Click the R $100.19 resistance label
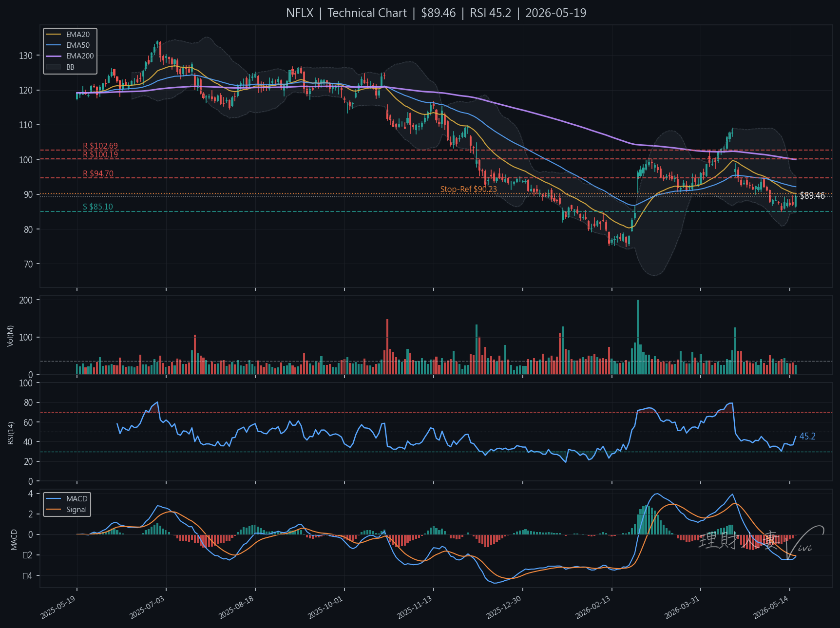The width and height of the screenshot is (840, 628). 100,155
